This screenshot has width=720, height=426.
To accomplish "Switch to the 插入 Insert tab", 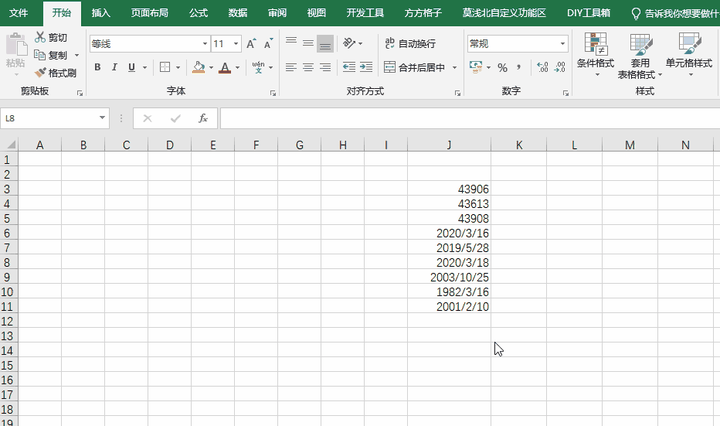I will 101,13.
